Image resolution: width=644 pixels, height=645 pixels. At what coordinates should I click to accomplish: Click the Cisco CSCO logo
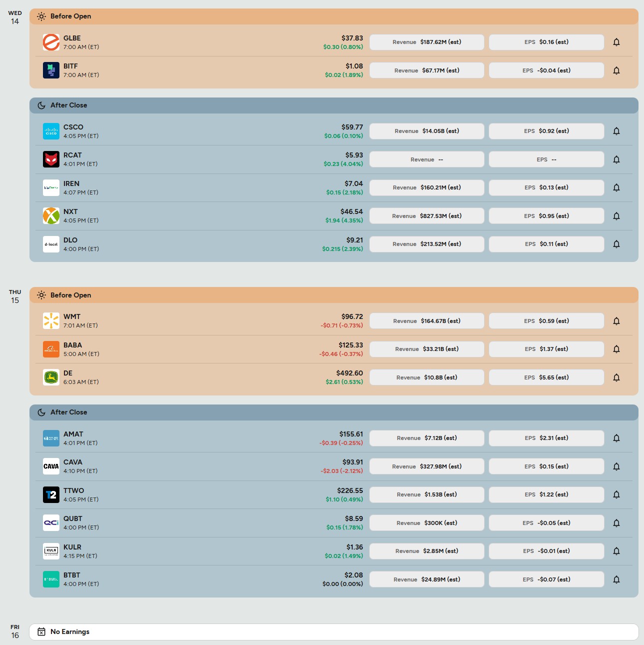[51, 131]
